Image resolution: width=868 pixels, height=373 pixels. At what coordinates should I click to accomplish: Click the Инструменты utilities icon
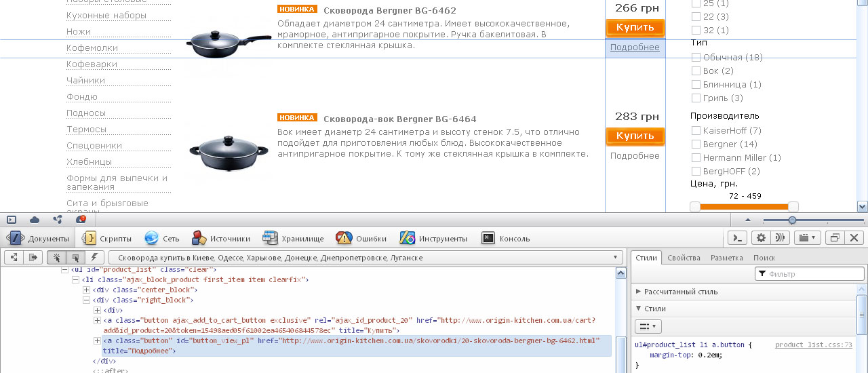point(407,238)
